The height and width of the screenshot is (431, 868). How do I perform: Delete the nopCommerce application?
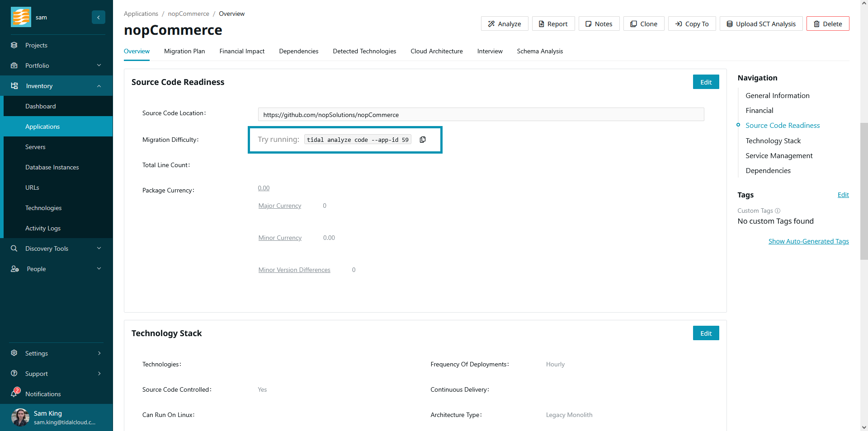click(827, 24)
